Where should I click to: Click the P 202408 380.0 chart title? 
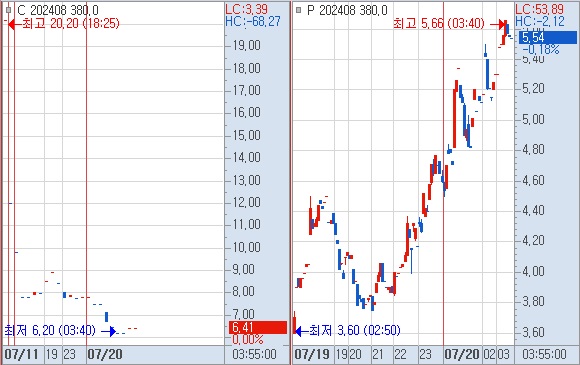tap(347, 10)
